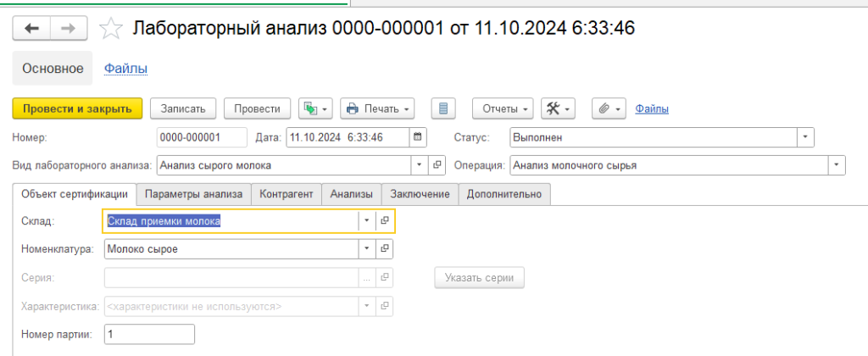Click into the Номер партии field
The width and height of the screenshot is (868, 356).
tap(149, 334)
